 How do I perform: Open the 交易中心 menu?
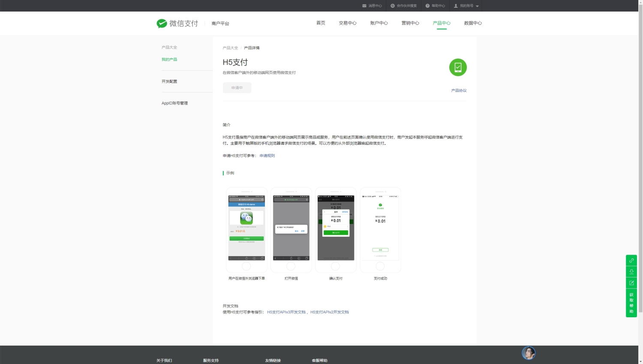coord(348,23)
